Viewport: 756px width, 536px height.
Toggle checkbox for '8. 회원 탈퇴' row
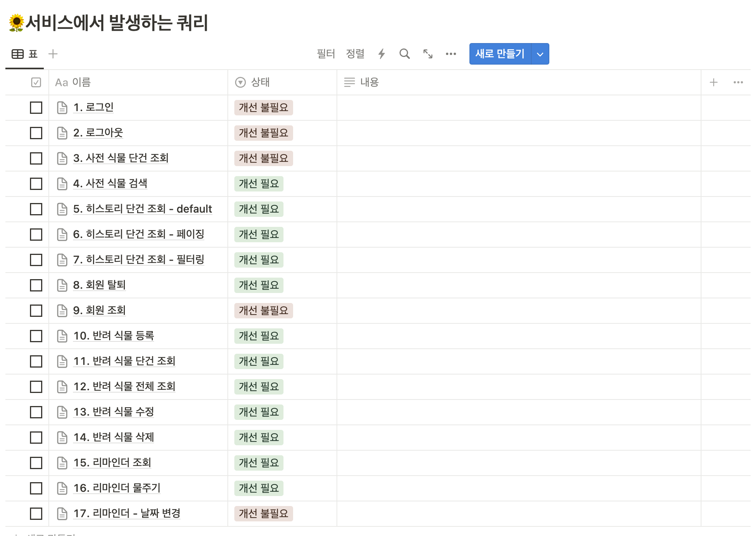[36, 285]
